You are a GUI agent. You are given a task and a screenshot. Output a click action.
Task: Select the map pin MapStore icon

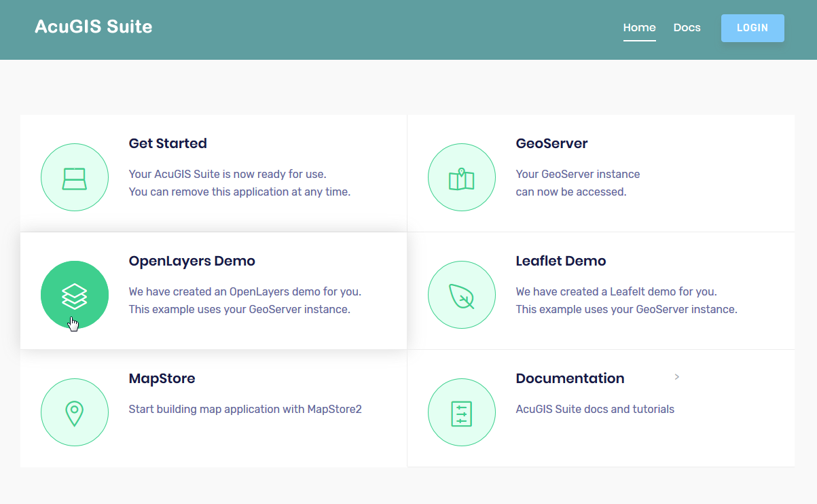click(75, 412)
